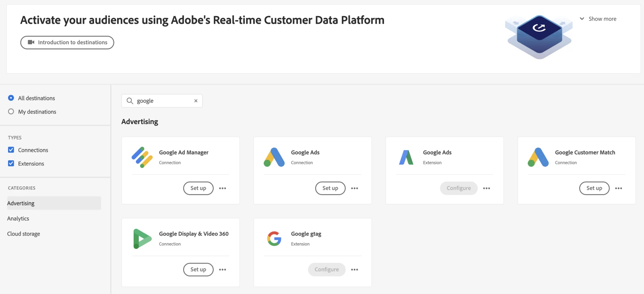
Task: Click the Real-time CDP illustration graphic
Action: 539,37
